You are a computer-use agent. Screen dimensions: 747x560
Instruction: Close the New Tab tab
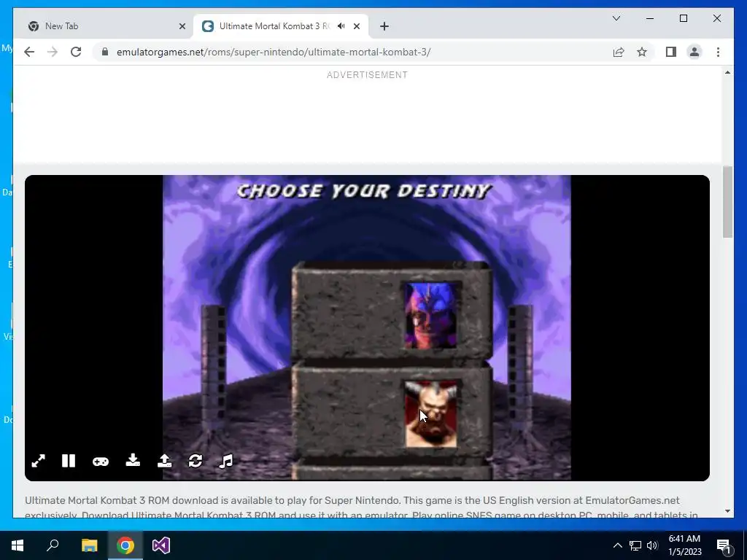click(182, 27)
